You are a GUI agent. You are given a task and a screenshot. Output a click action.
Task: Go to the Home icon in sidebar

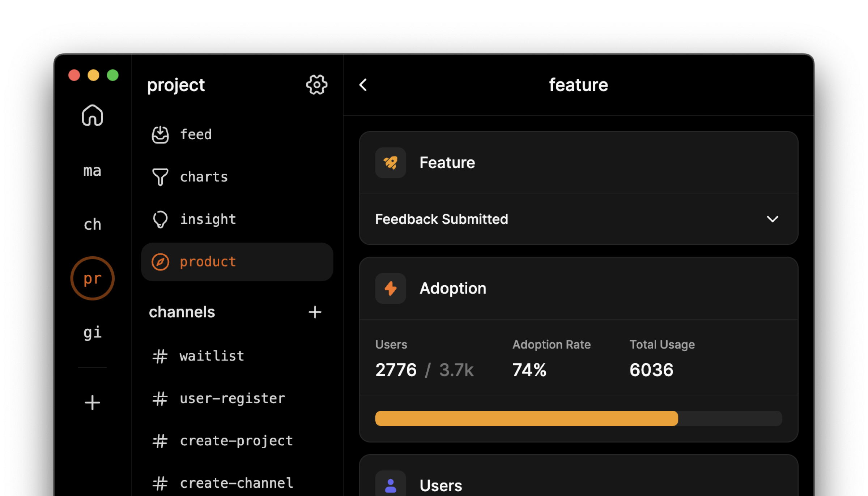(92, 116)
